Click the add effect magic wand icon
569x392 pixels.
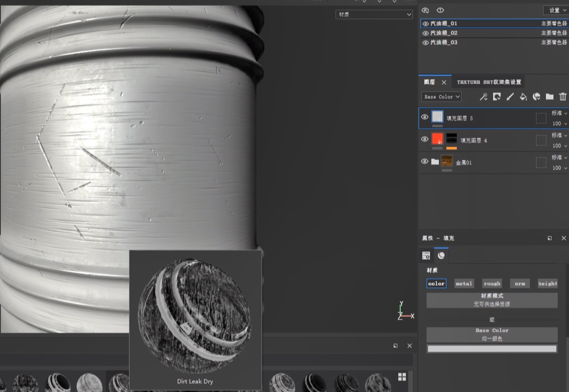coord(483,97)
